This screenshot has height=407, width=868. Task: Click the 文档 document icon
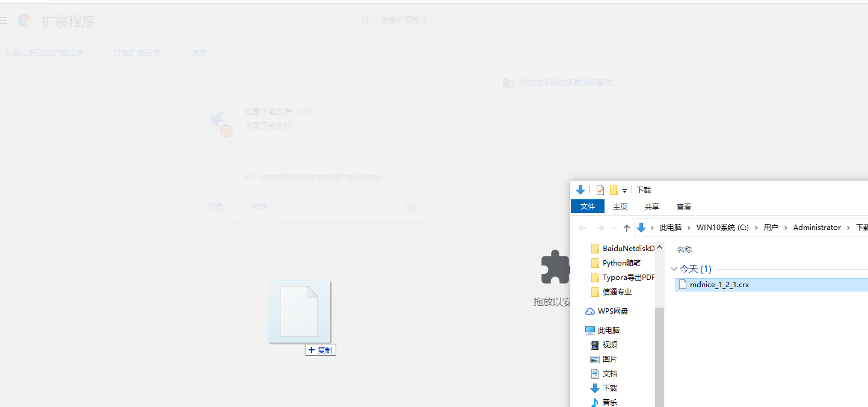[595, 374]
